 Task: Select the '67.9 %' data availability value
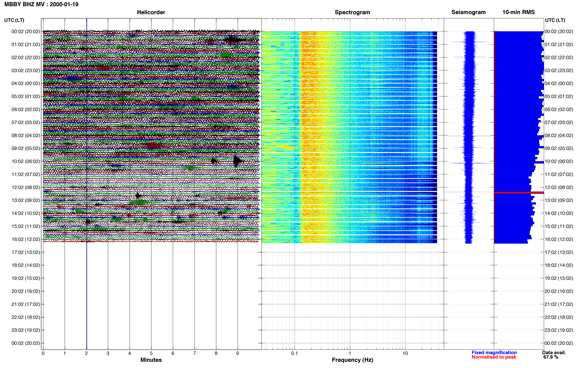(x=551, y=357)
